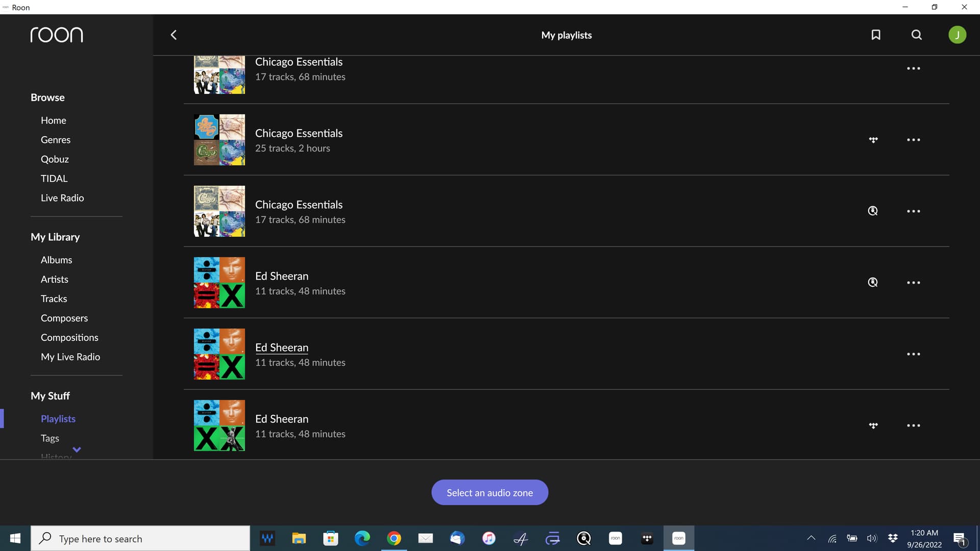Click TIDAL icon on last Ed Sheeran row
Viewport: 980px width, 551px height.
(x=873, y=425)
